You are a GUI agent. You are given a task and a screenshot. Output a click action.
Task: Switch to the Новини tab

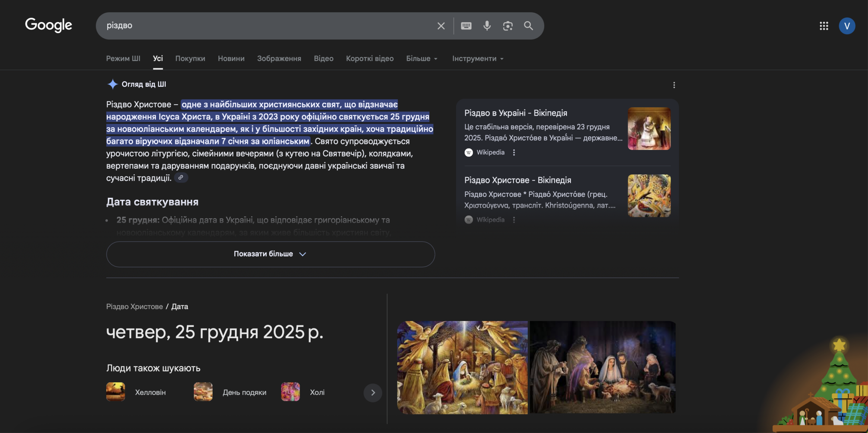[231, 58]
